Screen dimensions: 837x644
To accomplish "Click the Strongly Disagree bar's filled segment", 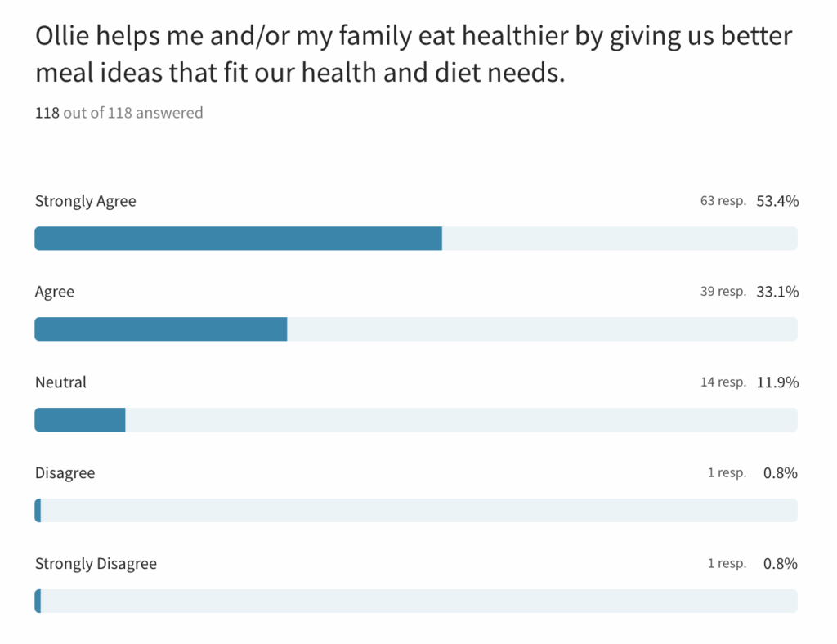I will [x=38, y=602].
